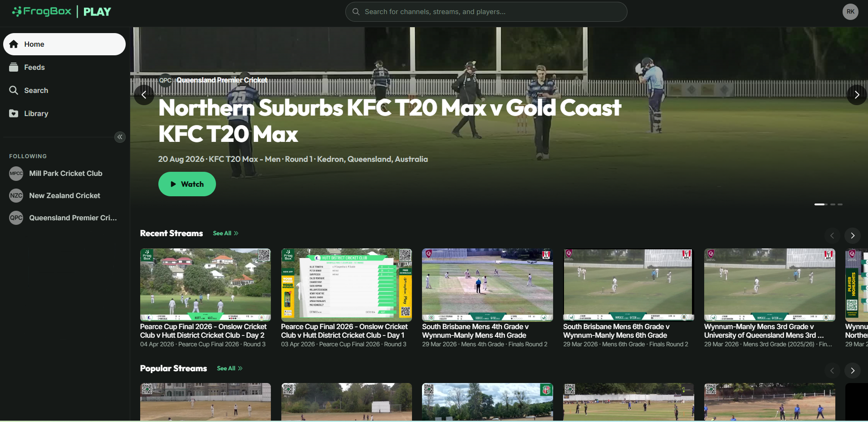Open South Brisbane Mens 4th Grade thumbnail

click(487, 285)
